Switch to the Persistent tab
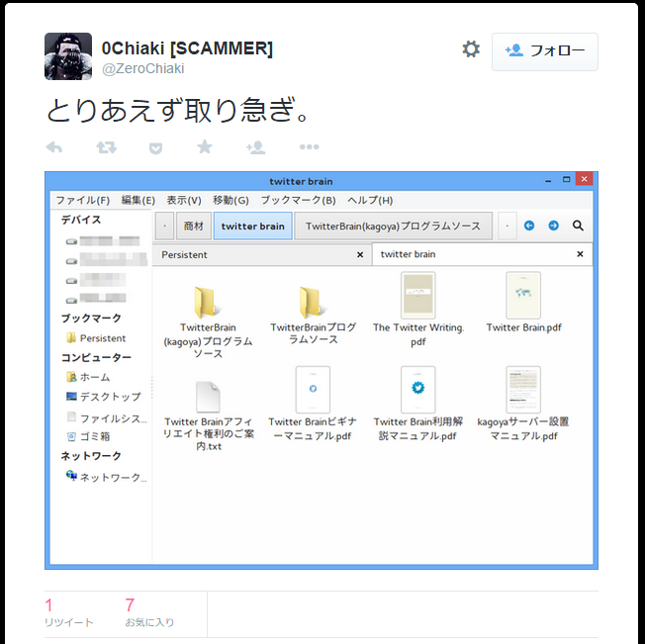The image size is (645, 644). (261, 255)
